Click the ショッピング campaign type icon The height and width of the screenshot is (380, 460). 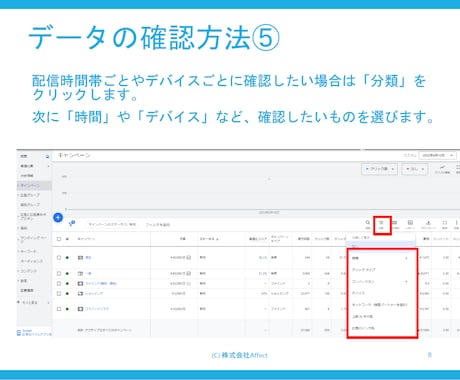[80, 294]
